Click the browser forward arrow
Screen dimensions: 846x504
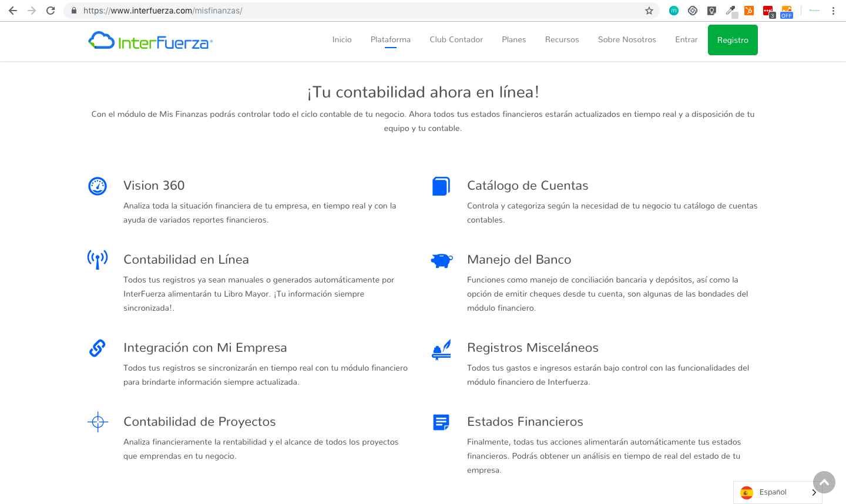click(32, 11)
